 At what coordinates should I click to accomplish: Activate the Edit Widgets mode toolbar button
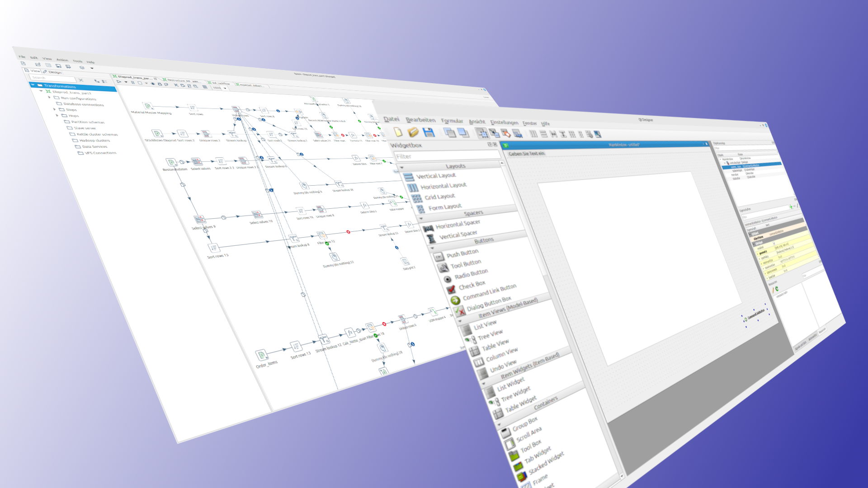click(482, 133)
